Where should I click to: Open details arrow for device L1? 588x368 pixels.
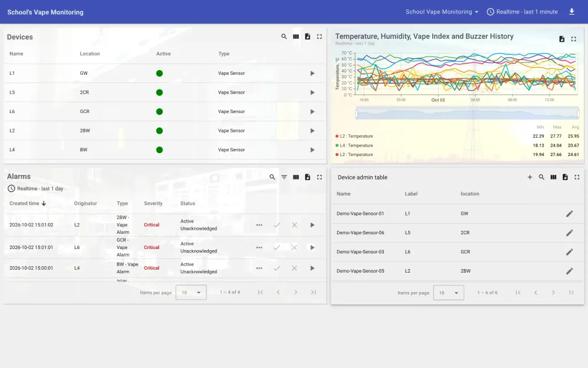[312, 73]
